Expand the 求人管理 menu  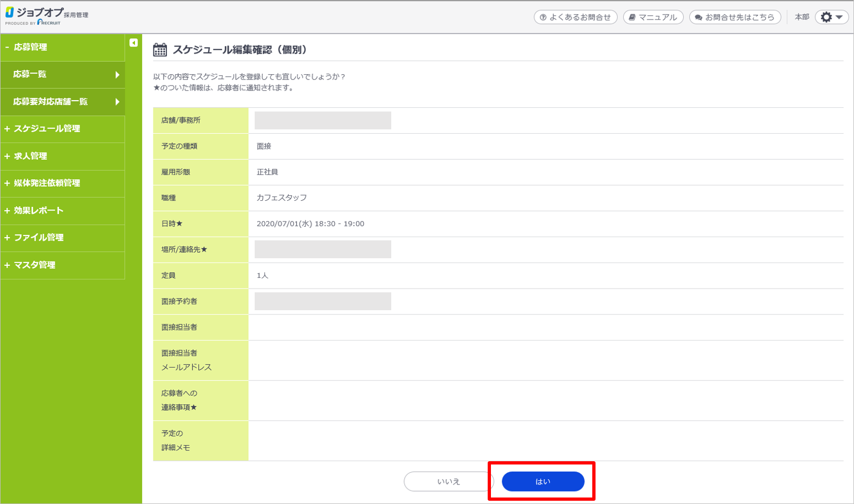[7, 156]
